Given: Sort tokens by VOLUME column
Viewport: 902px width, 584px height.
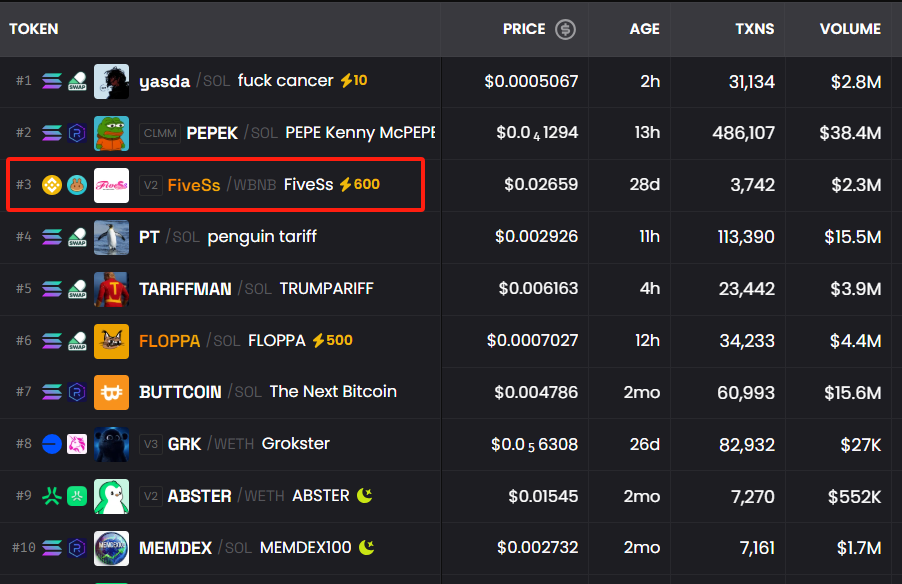Looking at the screenshot, I should [x=850, y=29].
